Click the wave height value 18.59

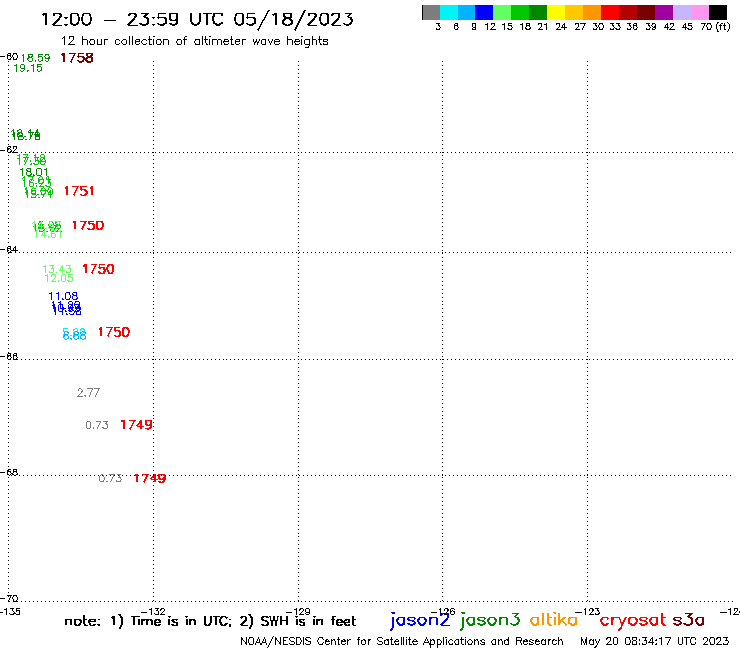pyautogui.click(x=35, y=58)
